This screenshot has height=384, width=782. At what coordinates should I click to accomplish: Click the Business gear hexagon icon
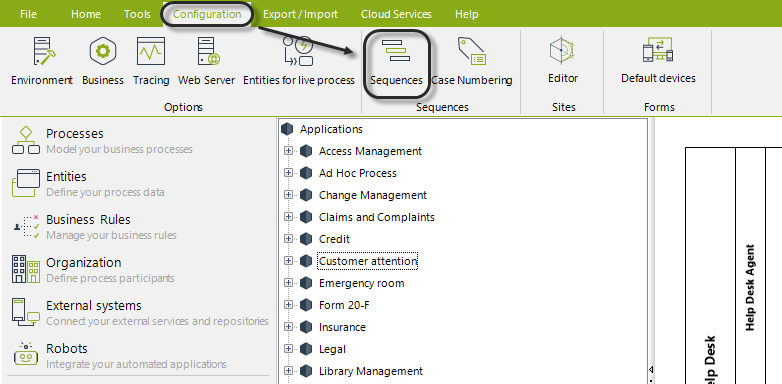(x=103, y=51)
